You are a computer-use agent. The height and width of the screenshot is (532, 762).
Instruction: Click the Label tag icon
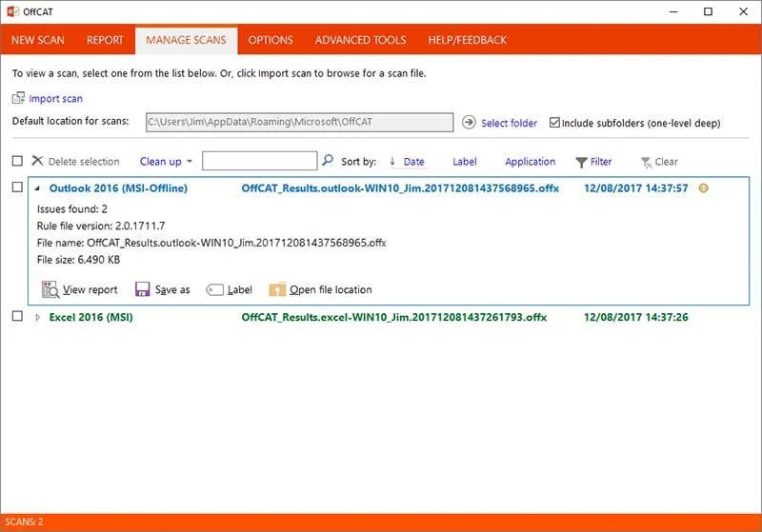pos(215,289)
